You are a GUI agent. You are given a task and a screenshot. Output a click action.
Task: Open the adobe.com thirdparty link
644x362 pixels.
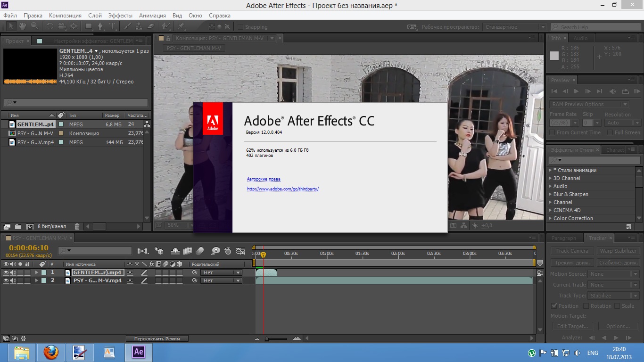pos(283,189)
